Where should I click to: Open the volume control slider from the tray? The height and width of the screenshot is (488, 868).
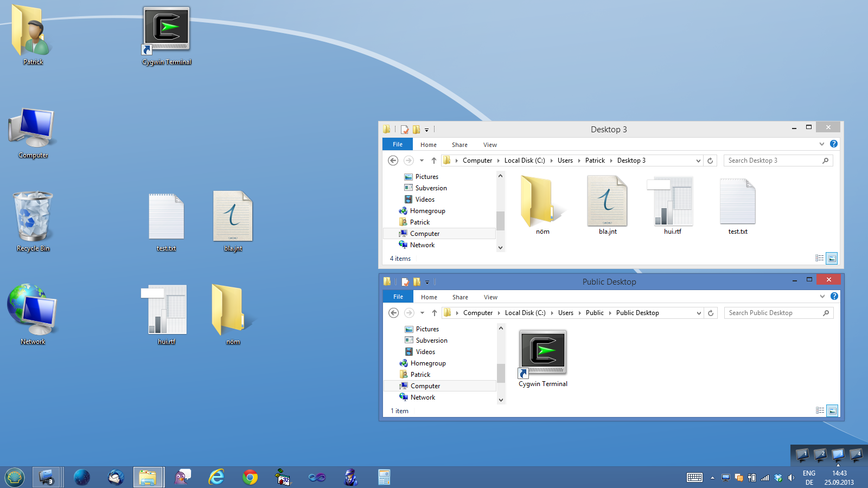pos(792,477)
